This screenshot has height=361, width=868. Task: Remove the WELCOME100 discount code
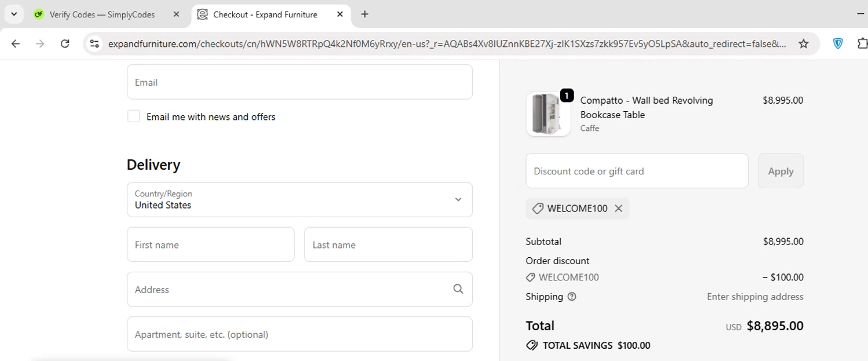(619, 209)
